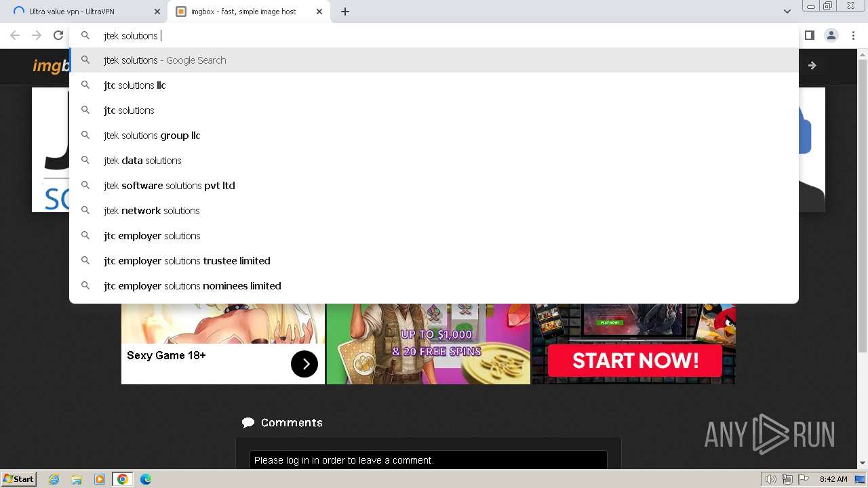
Task: Go forward to next page
Action: tap(37, 35)
